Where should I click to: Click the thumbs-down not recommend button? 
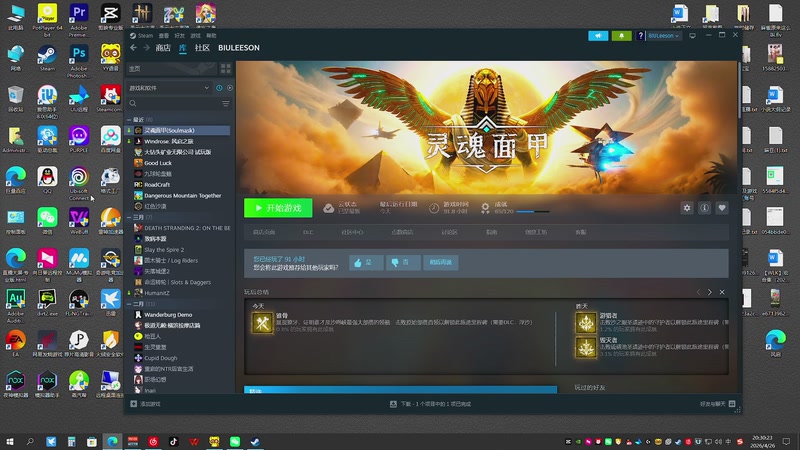(x=403, y=262)
